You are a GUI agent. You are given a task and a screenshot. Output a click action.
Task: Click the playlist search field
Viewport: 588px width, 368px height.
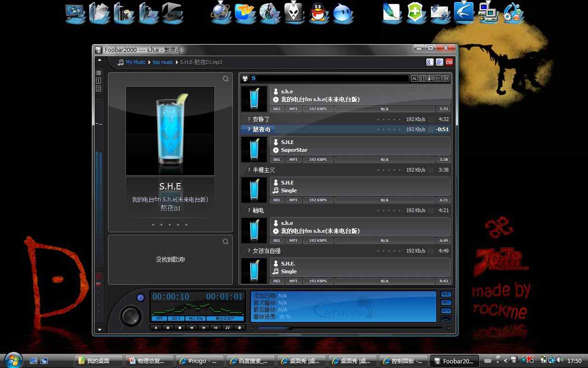point(329,79)
